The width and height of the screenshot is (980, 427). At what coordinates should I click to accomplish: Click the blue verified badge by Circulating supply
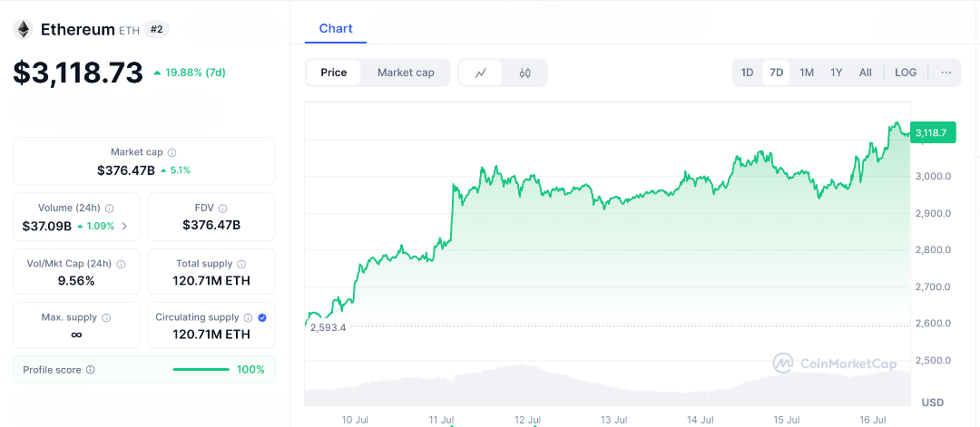262,317
